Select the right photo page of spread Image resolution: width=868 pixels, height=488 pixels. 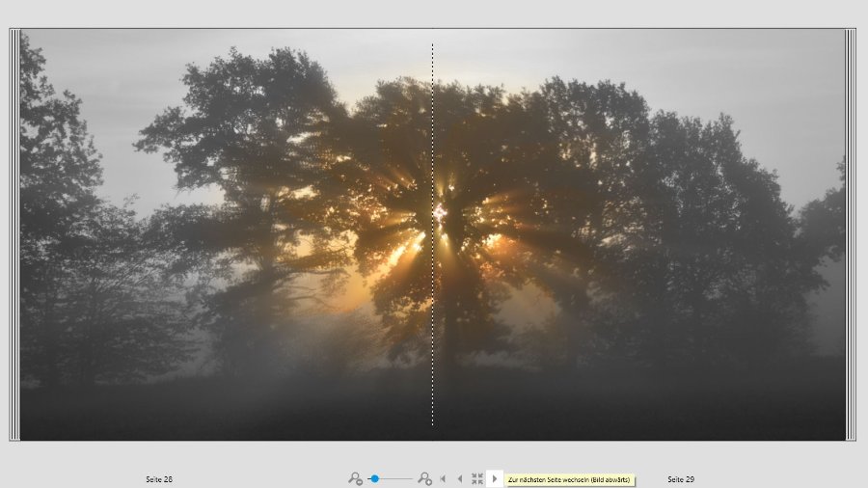point(638,234)
